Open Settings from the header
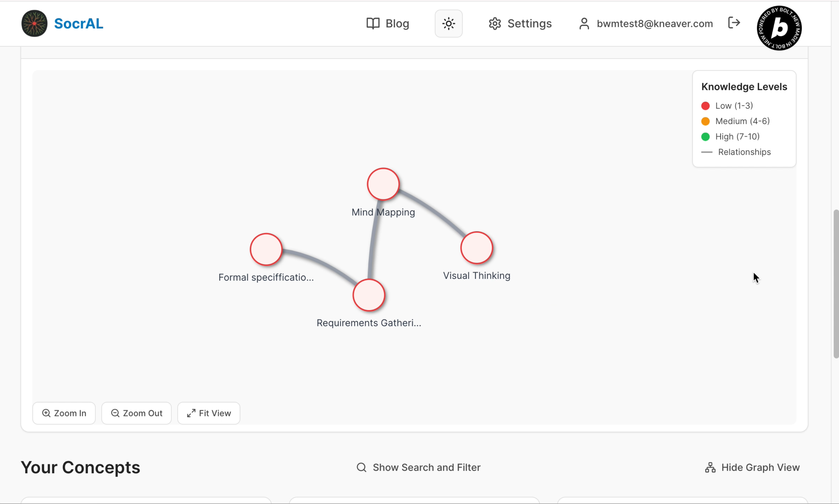The height and width of the screenshot is (504, 839). pos(520,24)
